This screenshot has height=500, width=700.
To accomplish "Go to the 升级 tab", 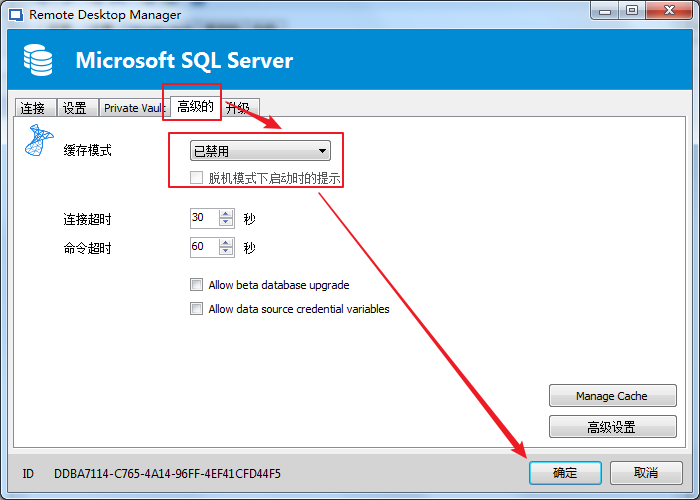I will pos(240,108).
